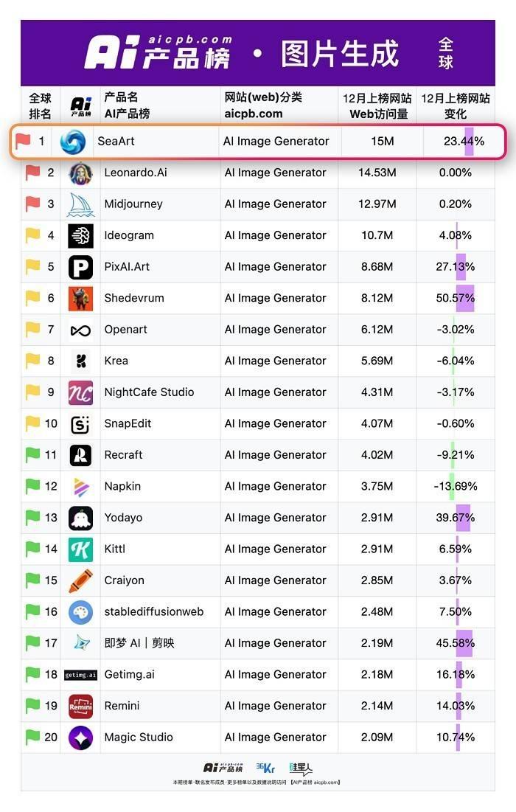This screenshot has width=516, height=812.
Task: Click the green flag beside rank 20
Action: (32, 736)
